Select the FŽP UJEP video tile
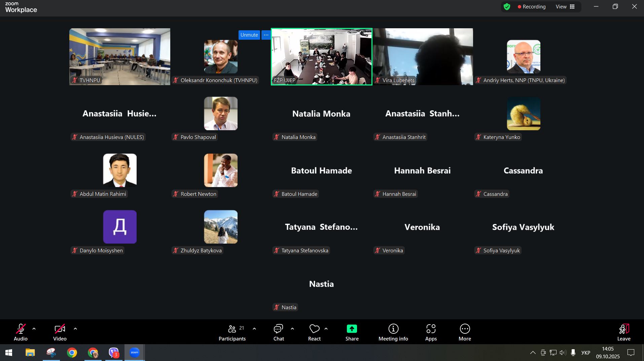Image resolution: width=644 pixels, height=361 pixels. click(321, 57)
